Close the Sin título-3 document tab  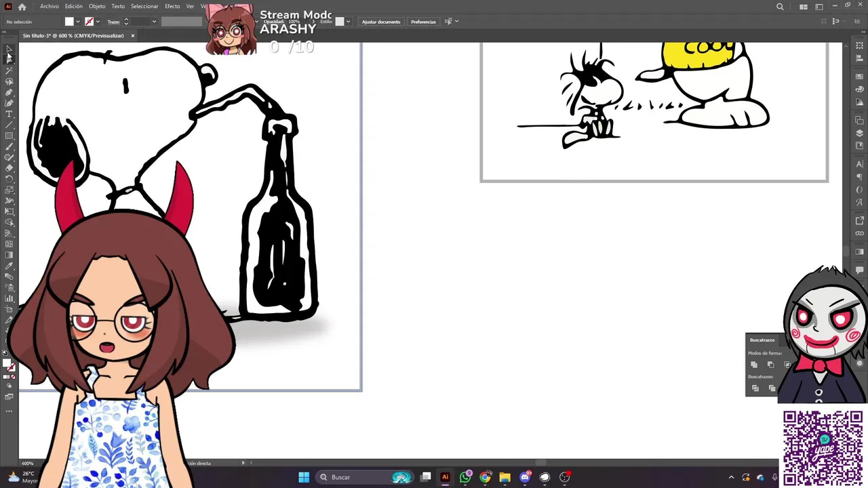coord(133,36)
